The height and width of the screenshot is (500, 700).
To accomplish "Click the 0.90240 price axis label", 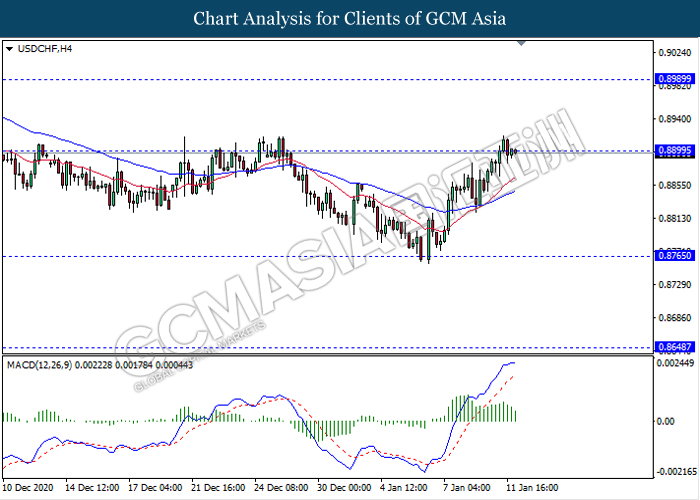I will (x=674, y=52).
